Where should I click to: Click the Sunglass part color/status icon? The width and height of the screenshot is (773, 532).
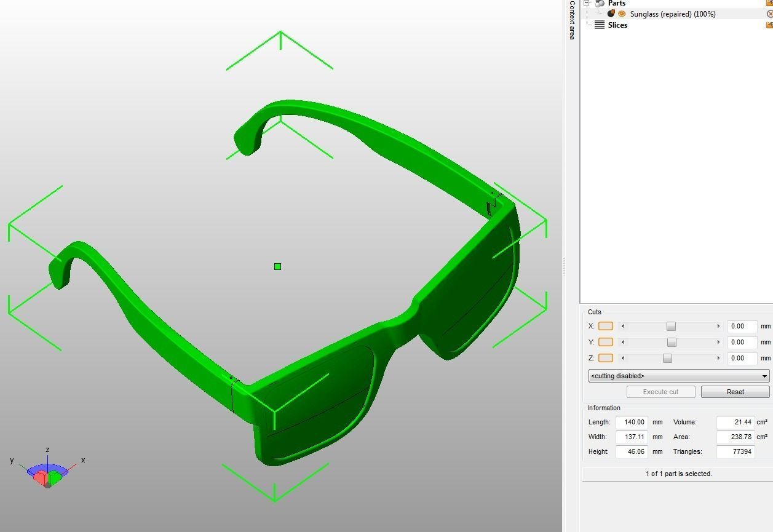[x=611, y=14]
